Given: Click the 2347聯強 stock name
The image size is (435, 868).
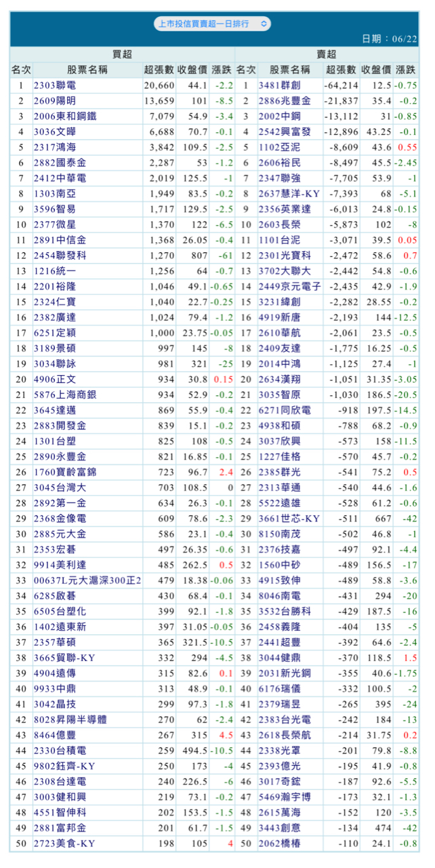Looking at the screenshot, I should coord(278,178).
